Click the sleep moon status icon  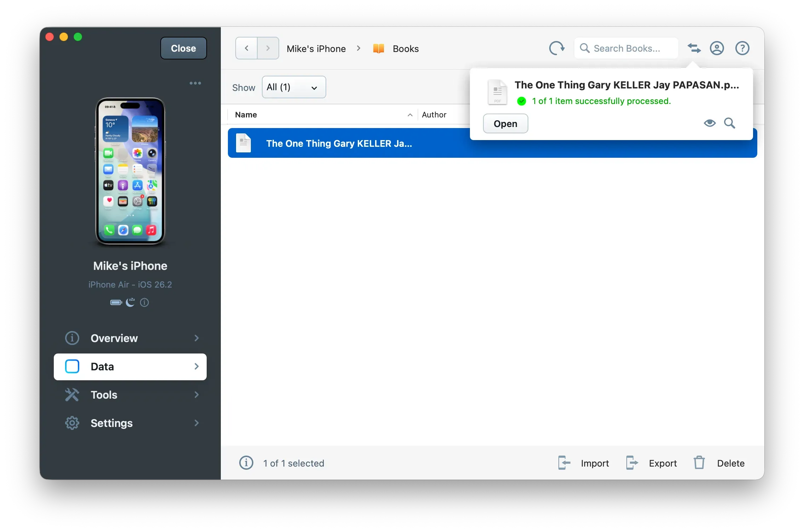click(130, 302)
